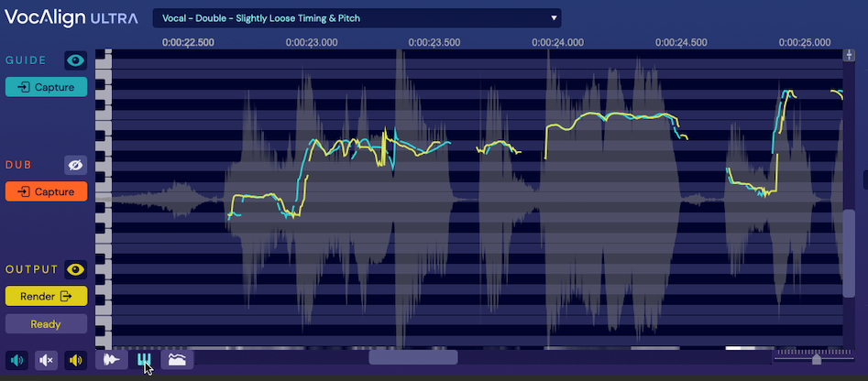
Task: Enable the teal Guide audio speaker
Action: (16, 360)
